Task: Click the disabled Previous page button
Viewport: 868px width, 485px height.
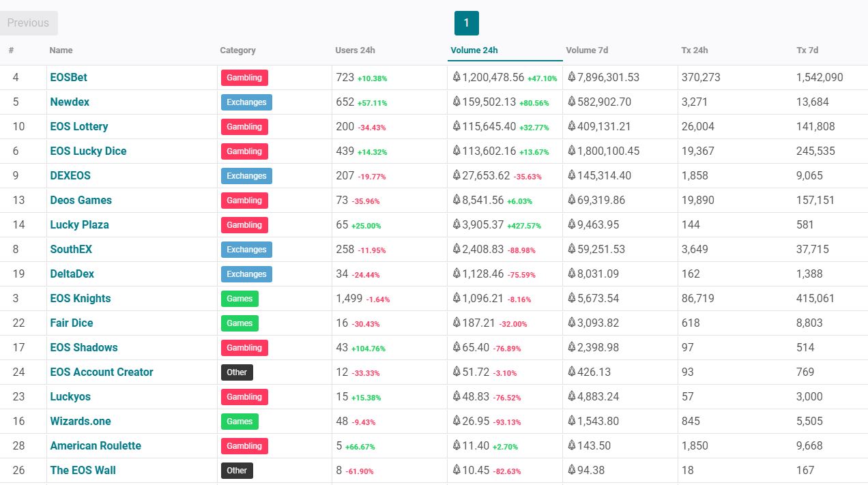Action: click(29, 23)
